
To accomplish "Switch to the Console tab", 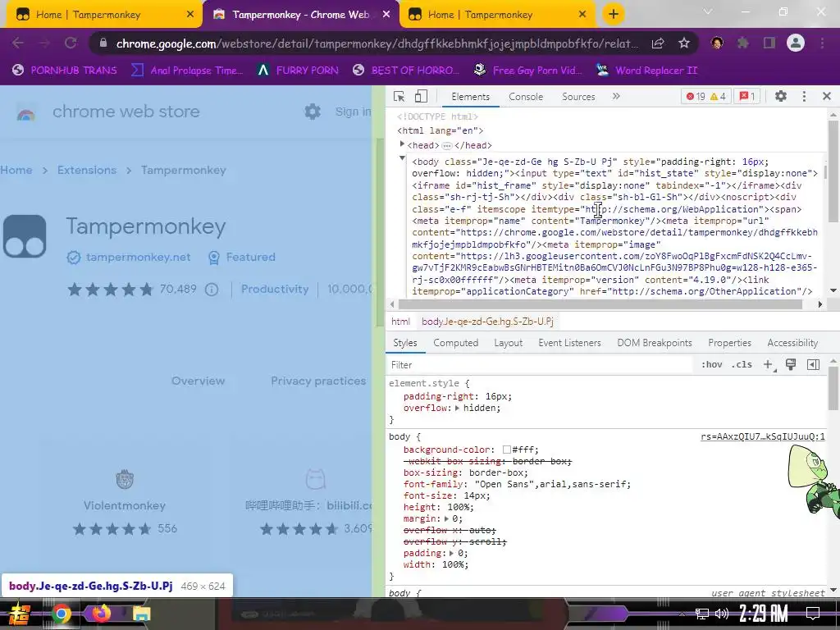I will tap(526, 97).
